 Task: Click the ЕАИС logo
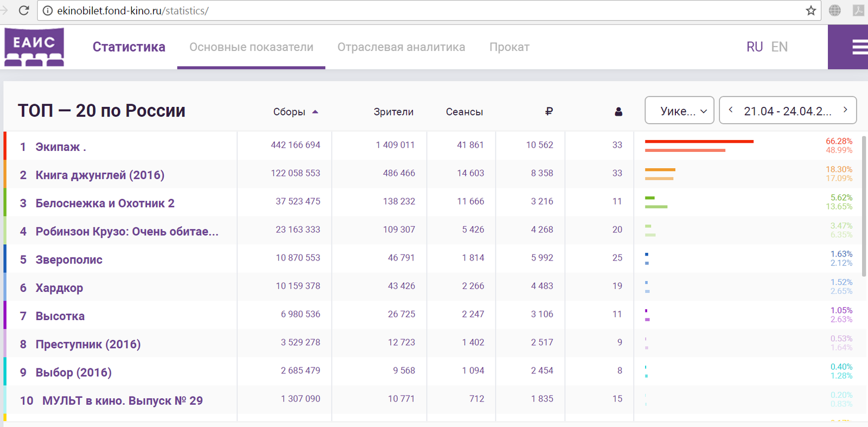(34, 47)
